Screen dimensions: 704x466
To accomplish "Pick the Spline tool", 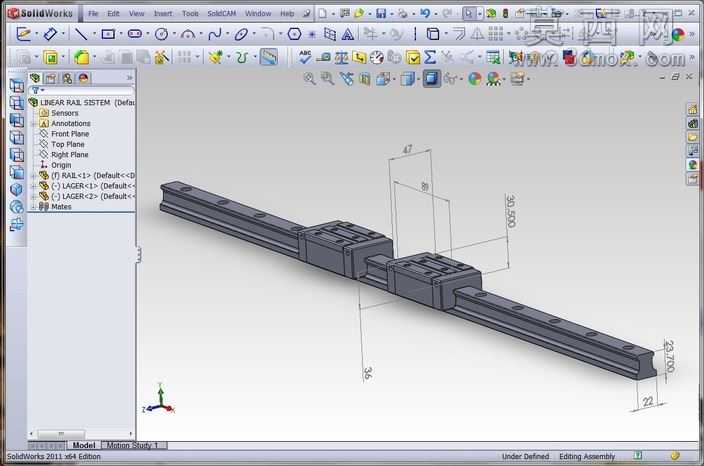I will pyautogui.click(x=215, y=34).
